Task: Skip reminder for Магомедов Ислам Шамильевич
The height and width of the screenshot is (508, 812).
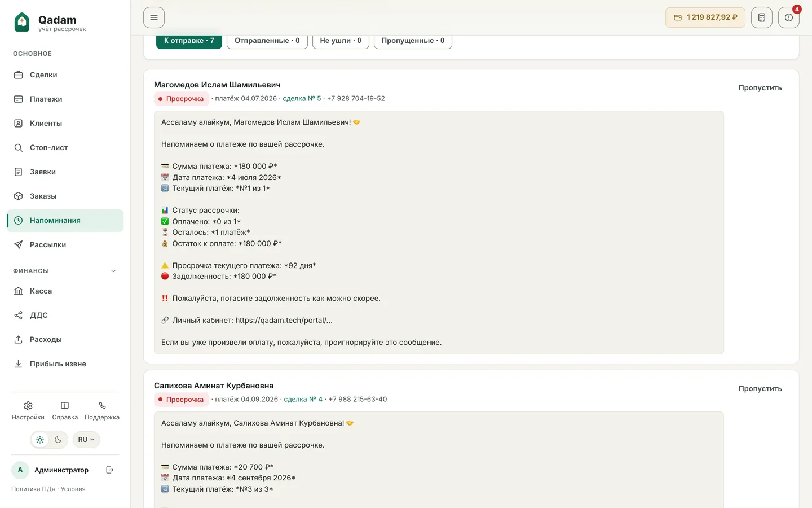Action: (x=760, y=88)
